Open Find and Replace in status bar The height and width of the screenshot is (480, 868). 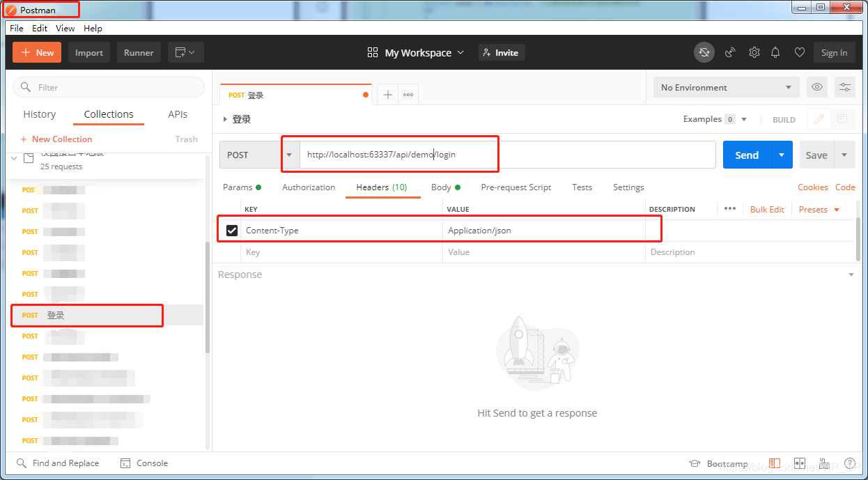[58, 463]
